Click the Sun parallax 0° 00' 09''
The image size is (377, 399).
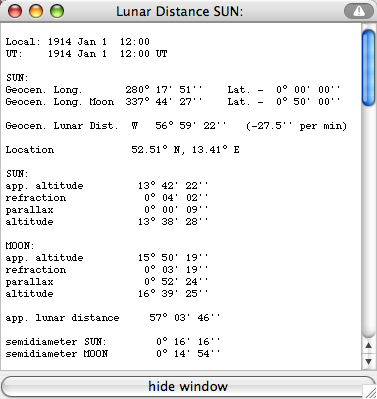click(176, 210)
